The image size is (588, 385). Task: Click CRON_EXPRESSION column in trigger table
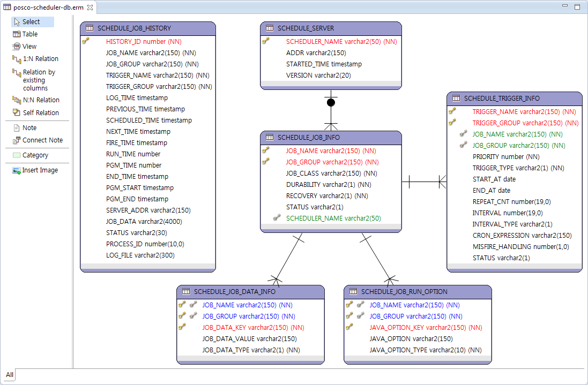(x=522, y=236)
